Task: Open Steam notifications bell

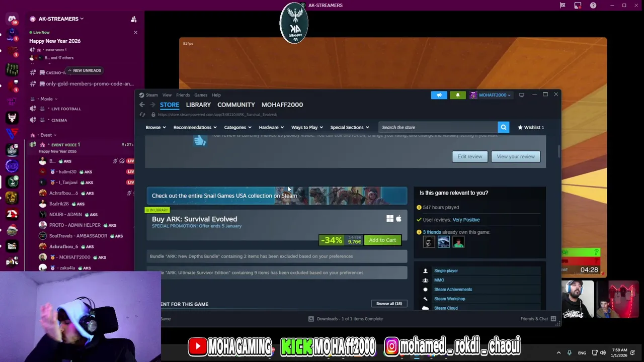Action: coord(457,95)
